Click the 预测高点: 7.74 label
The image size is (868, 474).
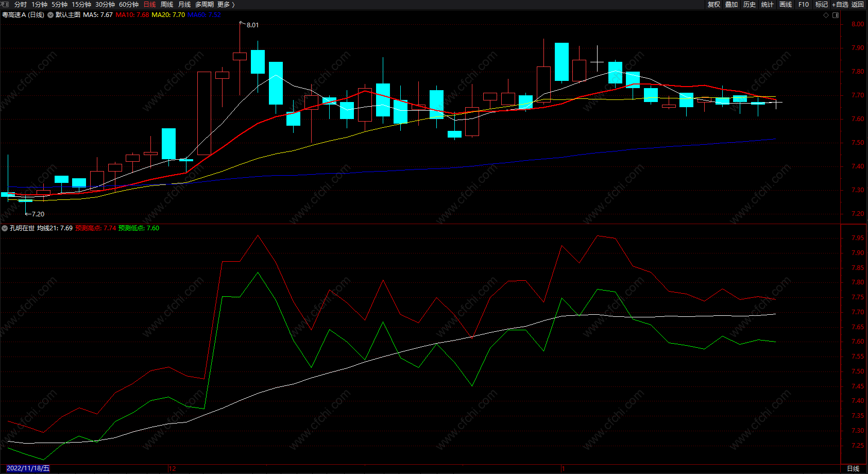coord(96,228)
